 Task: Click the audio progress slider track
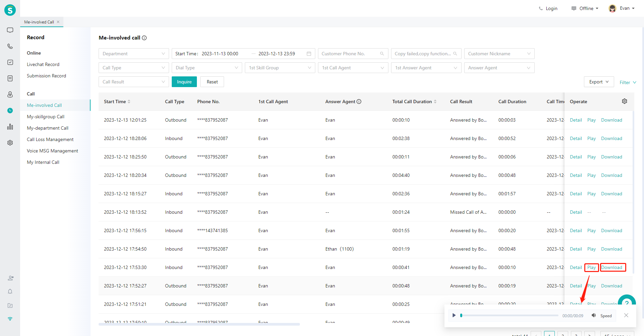tap(509, 315)
